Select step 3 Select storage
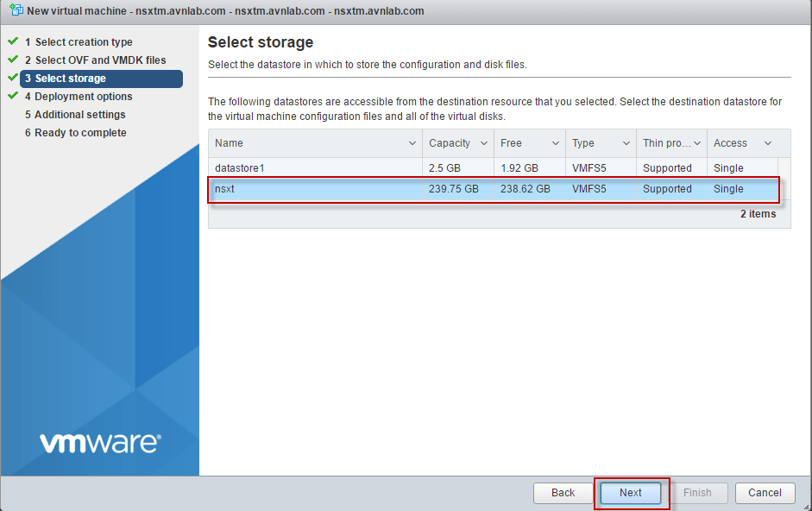Image resolution: width=812 pixels, height=511 pixels. 70,79
